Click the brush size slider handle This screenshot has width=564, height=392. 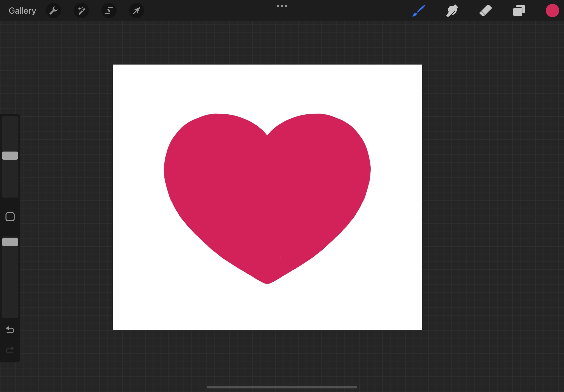click(x=10, y=155)
